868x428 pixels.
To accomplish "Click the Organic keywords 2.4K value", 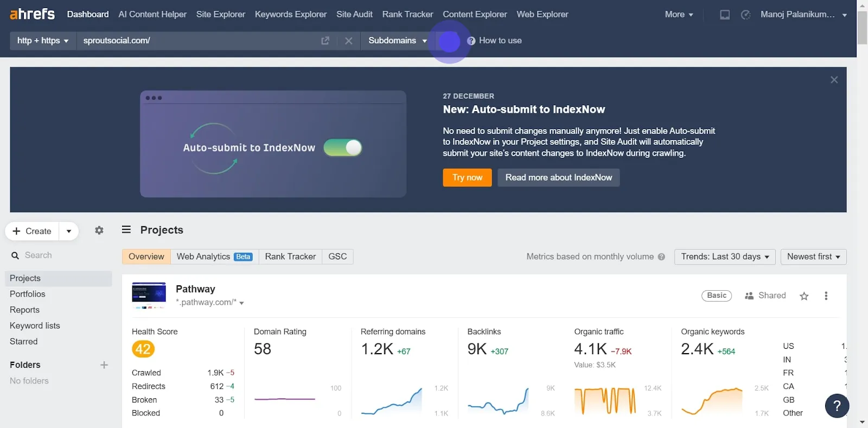I will [698, 349].
